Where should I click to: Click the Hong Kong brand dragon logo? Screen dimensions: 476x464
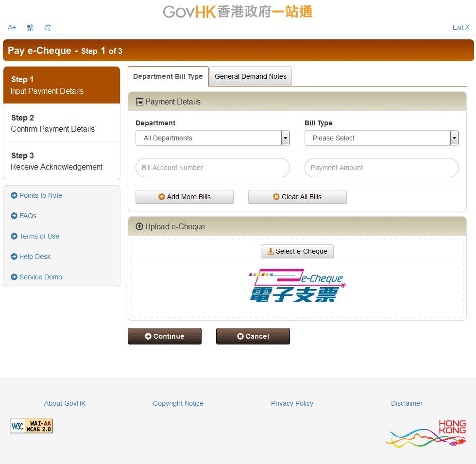click(x=425, y=433)
